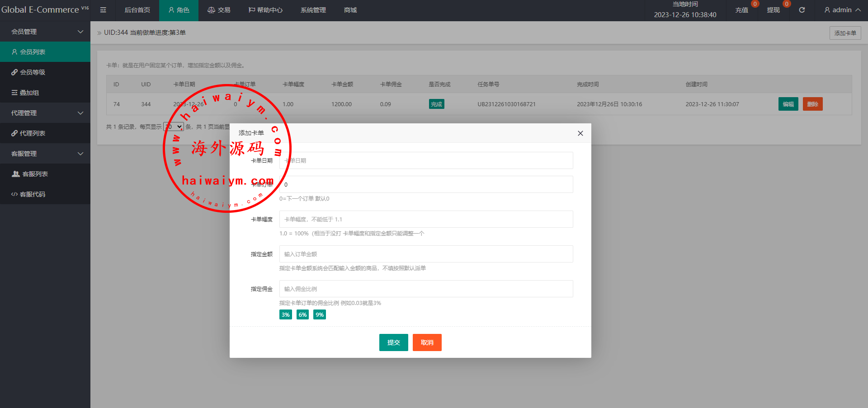868x408 pixels.
Task: Open the 提现 withdrawal notification
Action: tap(773, 10)
